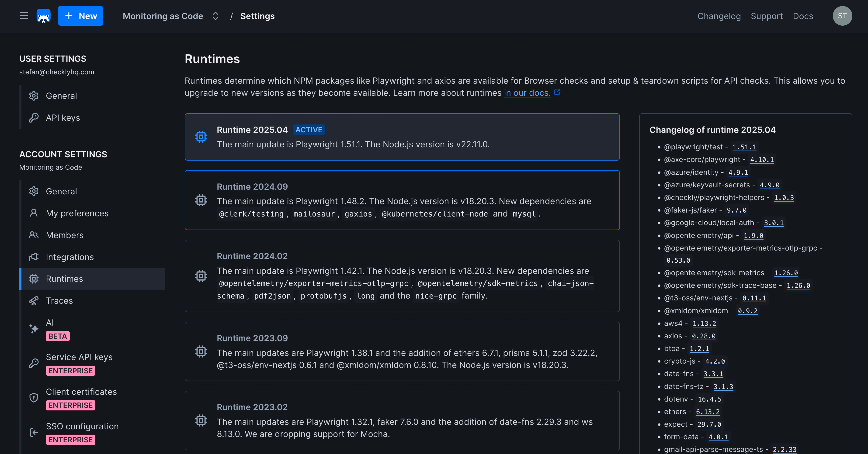This screenshot has width=868, height=454.
Task: Click the Integrations sidebar icon
Action: click(x=34, y=257)
